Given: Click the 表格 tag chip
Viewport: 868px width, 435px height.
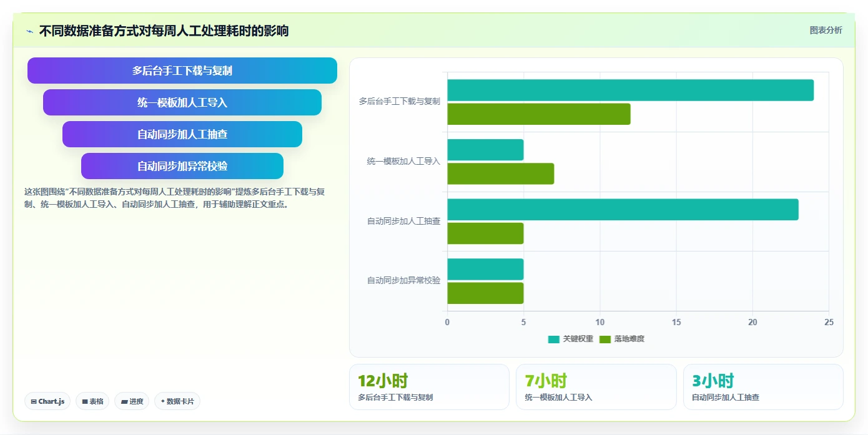Looking at the screenshot, I should pos(92,401).
